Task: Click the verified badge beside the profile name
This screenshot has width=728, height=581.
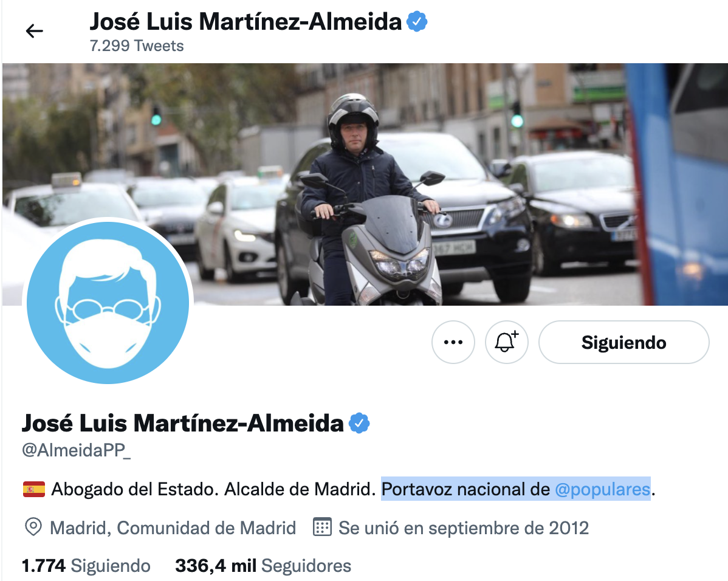Action: 359,423
